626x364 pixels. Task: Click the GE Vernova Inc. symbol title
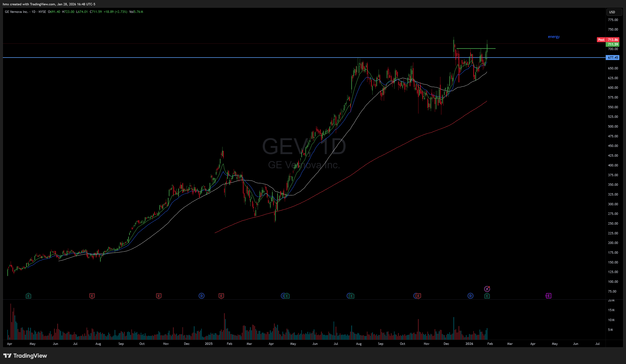(x=16, y=12)
